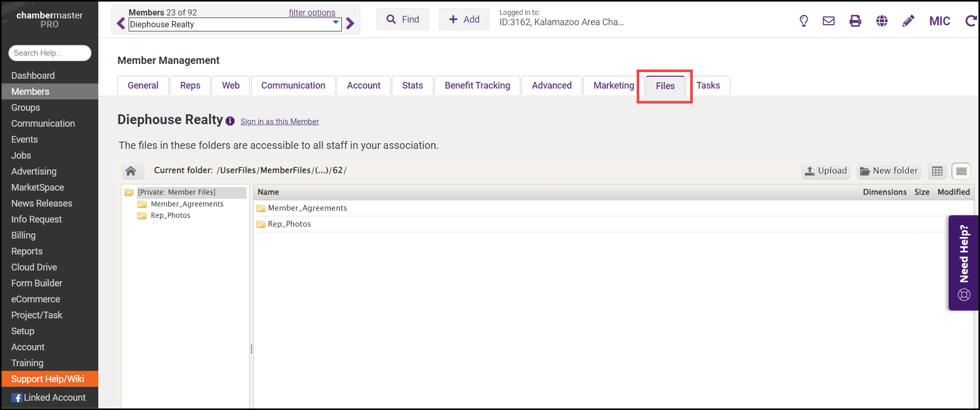
Task: Click info icon beside Diephouse Realty
Action: click(x=230, y=121)
